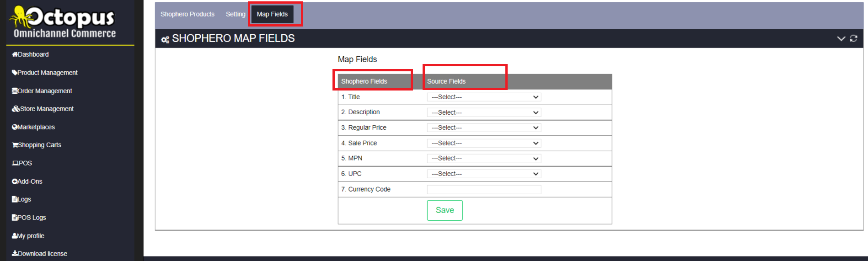Click the '4. Sale Price' row label
Viewport: 868px width, 261px height.
tap(359, 143)
